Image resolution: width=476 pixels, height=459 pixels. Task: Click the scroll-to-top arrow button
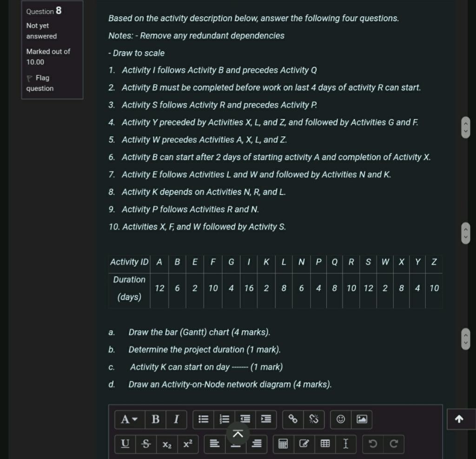coord(459,419)
